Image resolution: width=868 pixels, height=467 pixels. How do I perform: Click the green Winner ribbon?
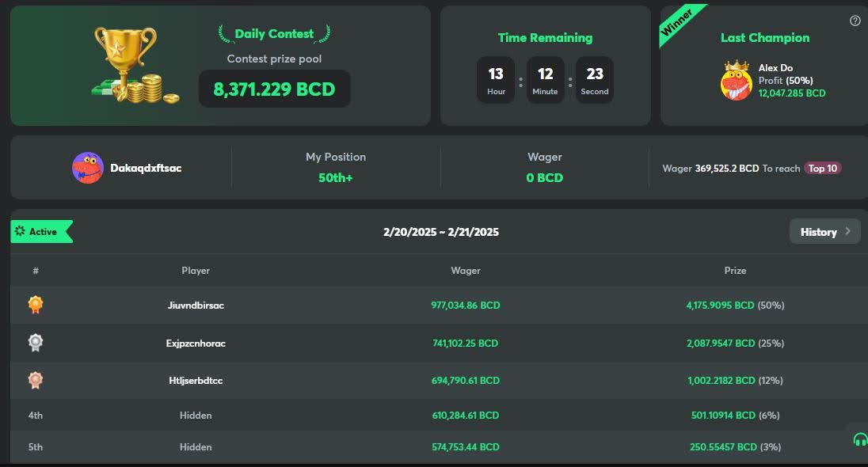(x=677, y=24)
